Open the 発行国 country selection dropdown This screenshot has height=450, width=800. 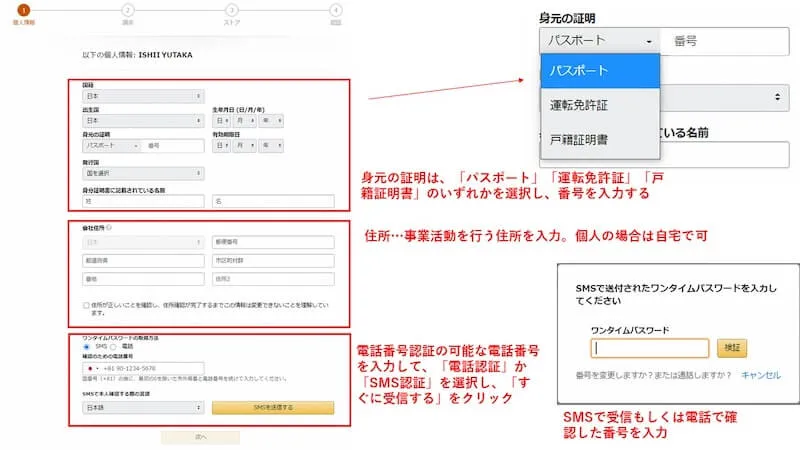tap(143, 170)
